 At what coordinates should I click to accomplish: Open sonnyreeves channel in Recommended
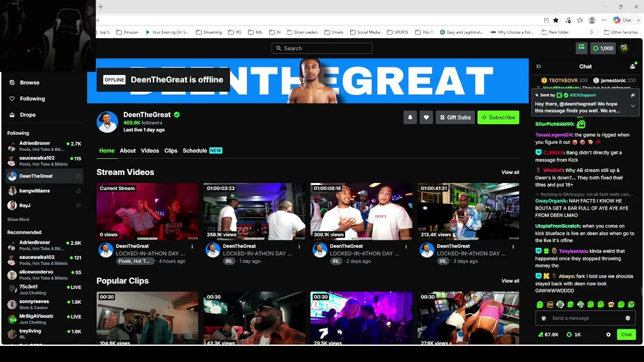[44, 304]
